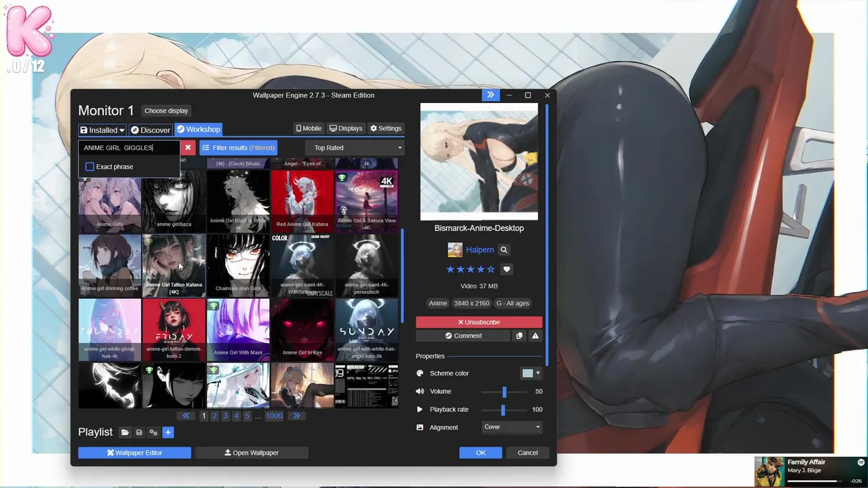This screenshot has width=868, height=488.
Task: Click the Cancel button
Action: (528, 453)
